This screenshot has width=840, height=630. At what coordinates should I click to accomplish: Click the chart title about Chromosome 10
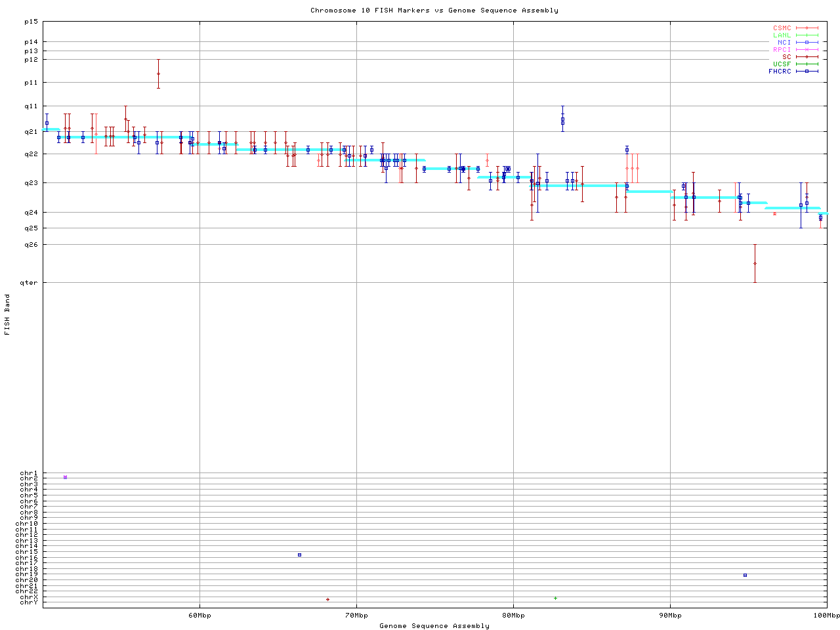click(434, 10)
